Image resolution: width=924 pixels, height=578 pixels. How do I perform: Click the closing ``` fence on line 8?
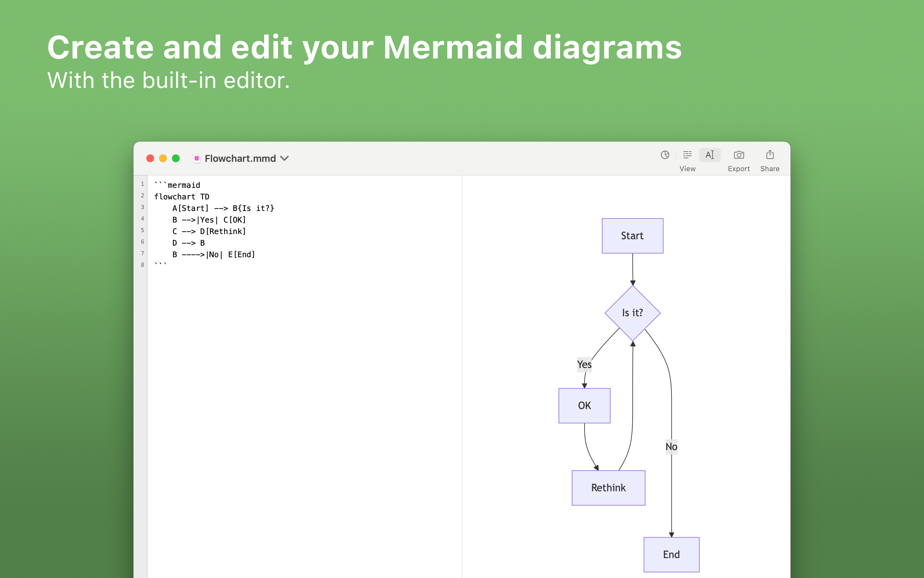pos(161,264)
